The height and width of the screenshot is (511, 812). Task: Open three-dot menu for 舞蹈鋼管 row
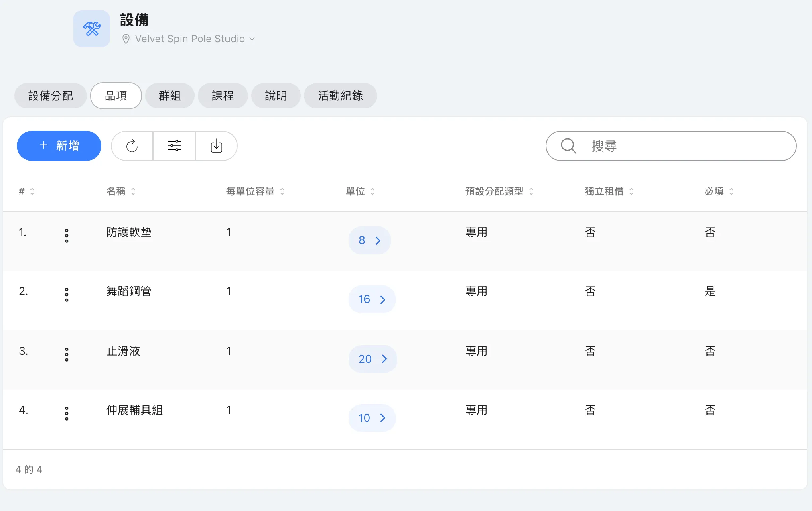click(67, 295)
